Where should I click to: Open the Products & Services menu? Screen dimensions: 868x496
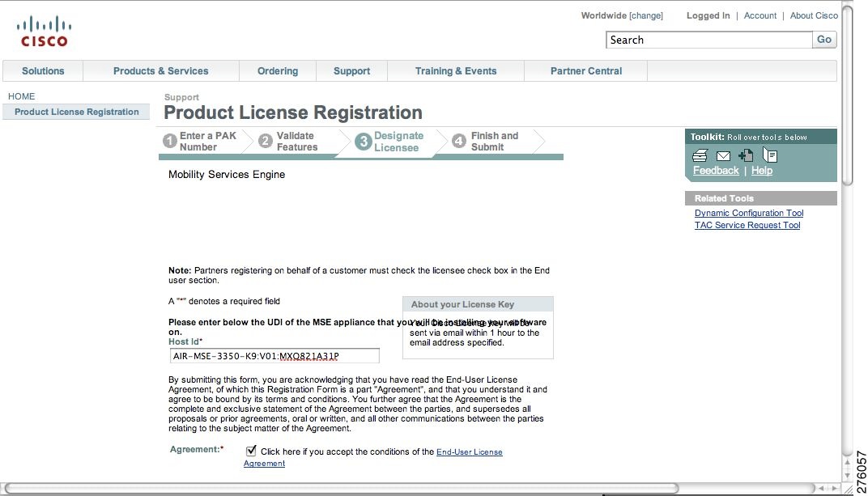click(161, 70)
